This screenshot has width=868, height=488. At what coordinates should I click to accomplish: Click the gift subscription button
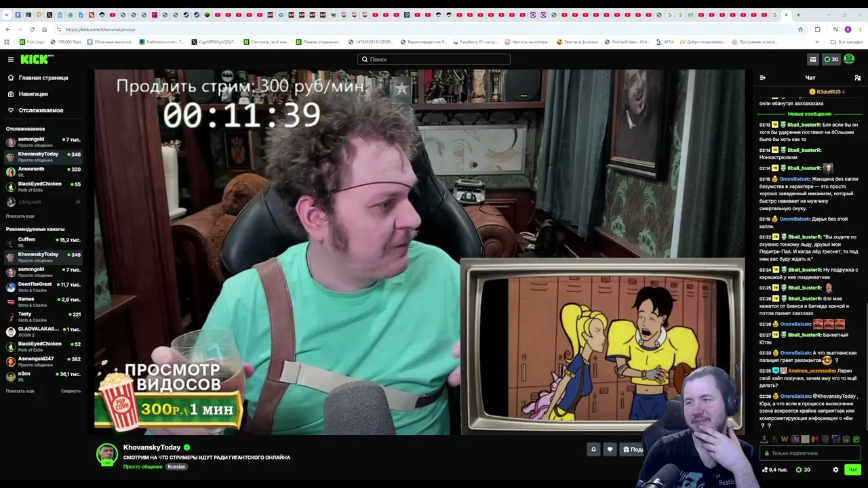[x=632, y=449]
